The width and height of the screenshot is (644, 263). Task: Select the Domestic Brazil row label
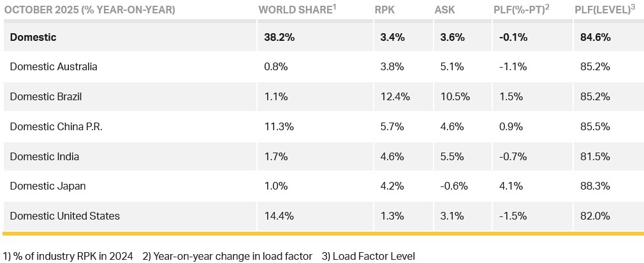click(x=46, y=96)
